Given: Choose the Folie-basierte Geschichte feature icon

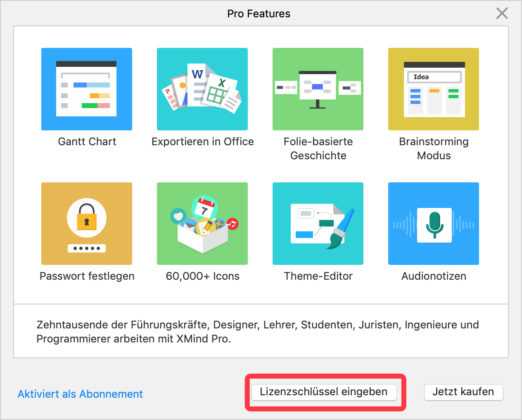Looking at the screenshot, I should [318, 89].
